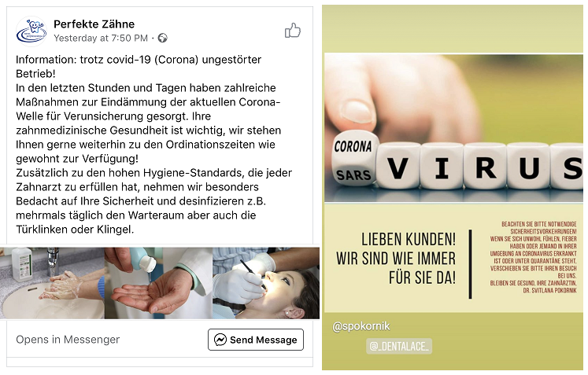This screenshot has width=588, height=375.
Task: Open the Perfekte Zähne profile logo
Action: coord(31,31)
